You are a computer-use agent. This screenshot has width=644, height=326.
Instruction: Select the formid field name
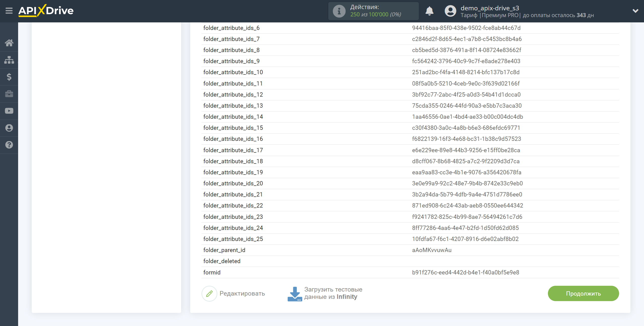click(x=212, y=272)
